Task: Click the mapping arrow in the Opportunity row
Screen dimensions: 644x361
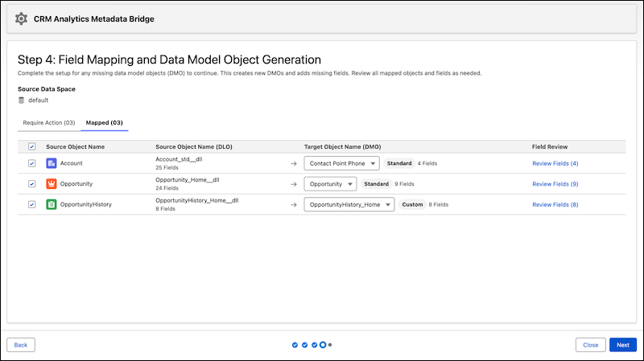Action: (x=294, y=184)
